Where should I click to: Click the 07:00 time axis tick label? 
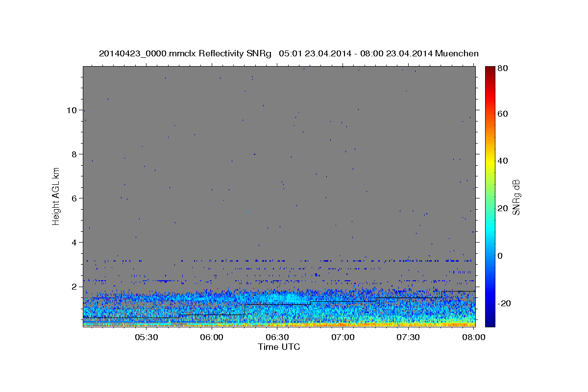click(343, 337)
